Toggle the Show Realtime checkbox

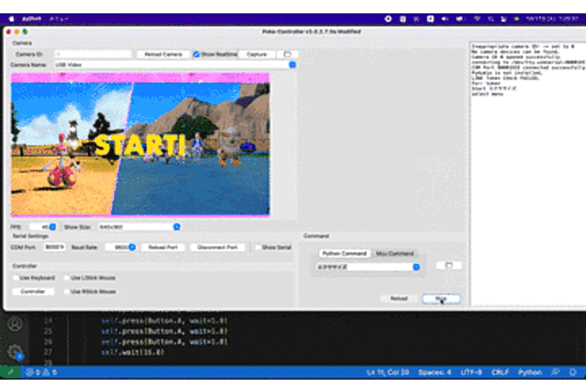point(197,55)
